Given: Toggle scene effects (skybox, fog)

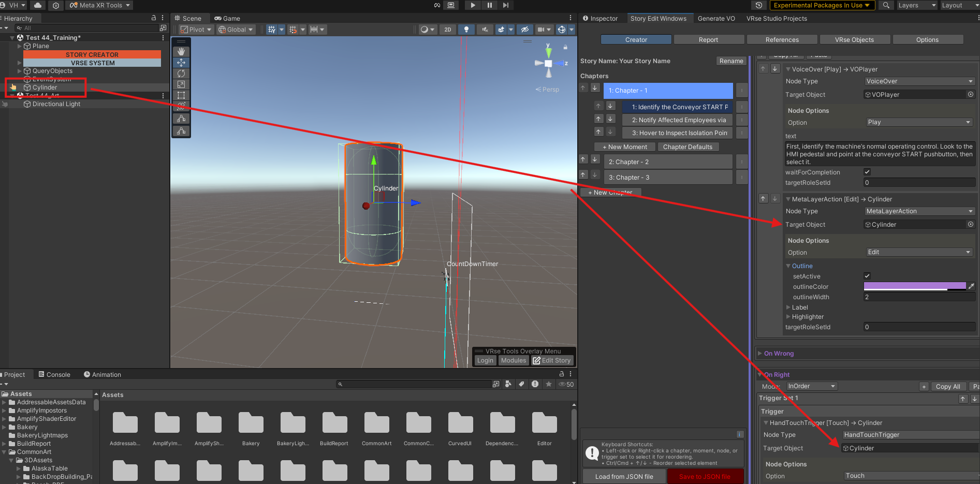Looking at the screenshot, I should coord(501,30).
